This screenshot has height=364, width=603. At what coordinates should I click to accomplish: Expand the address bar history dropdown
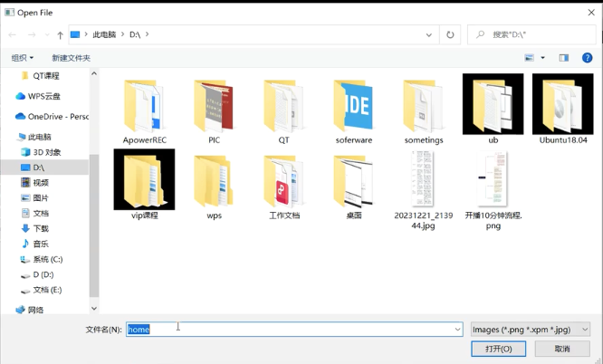tap(429, 34)
